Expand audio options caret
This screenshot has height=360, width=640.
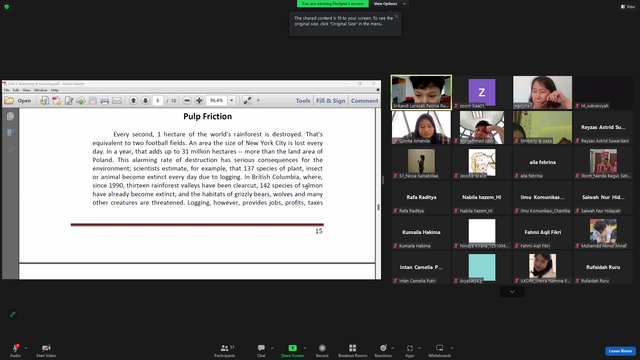tap(26, 348)
